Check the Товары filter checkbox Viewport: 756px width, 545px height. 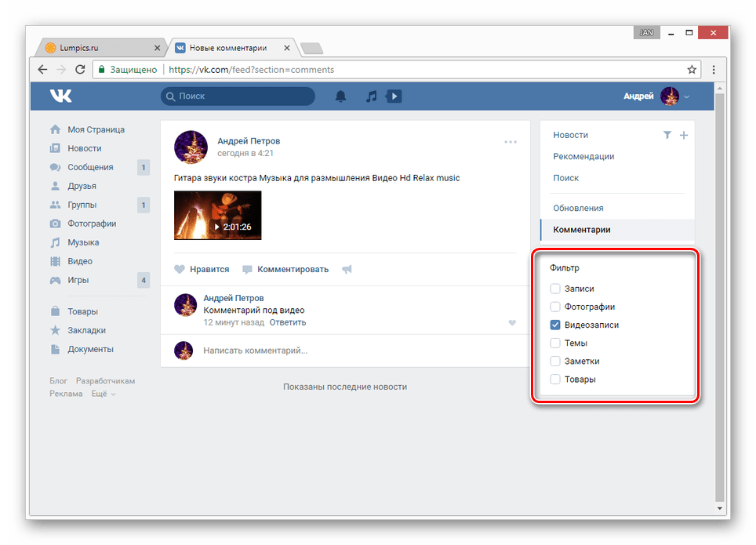pyautogui.click(x=555, y=379)
